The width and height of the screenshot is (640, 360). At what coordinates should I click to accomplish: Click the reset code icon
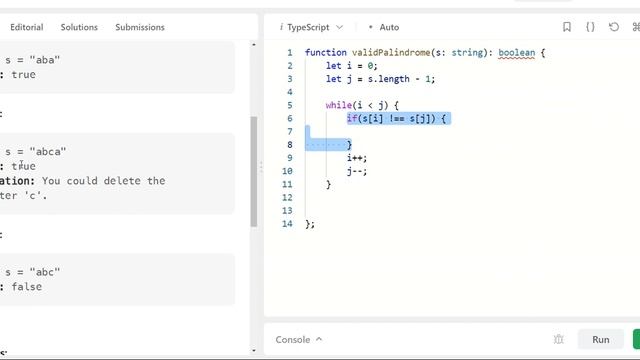613,27
